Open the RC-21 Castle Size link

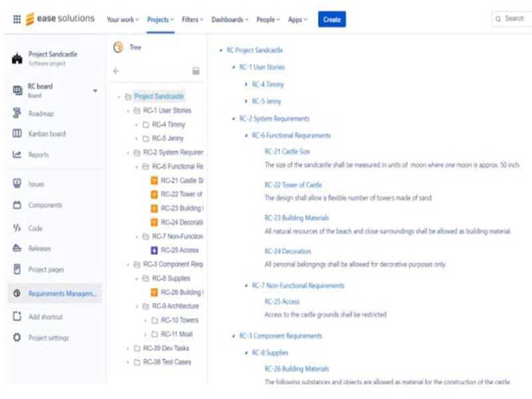287,152
